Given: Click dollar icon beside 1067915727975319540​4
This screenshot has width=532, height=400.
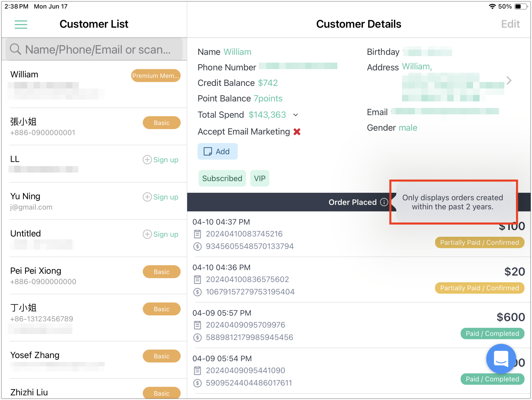Looking at the screenshot, I should [x=197, y=292].
